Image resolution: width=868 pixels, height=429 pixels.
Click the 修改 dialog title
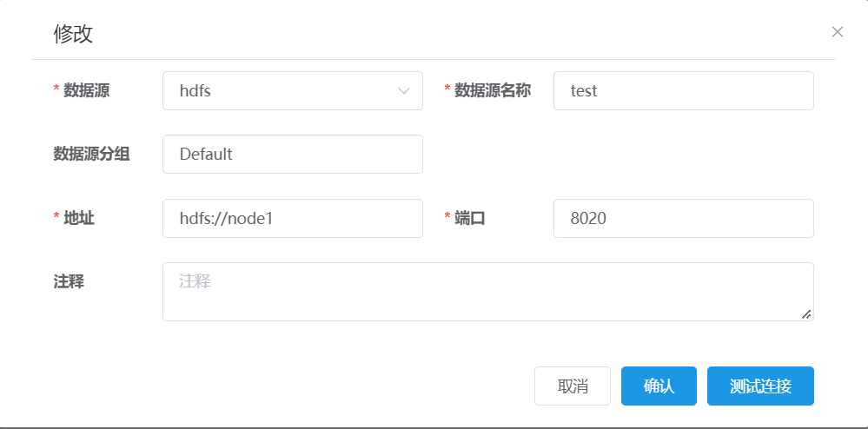pos(73,34)
